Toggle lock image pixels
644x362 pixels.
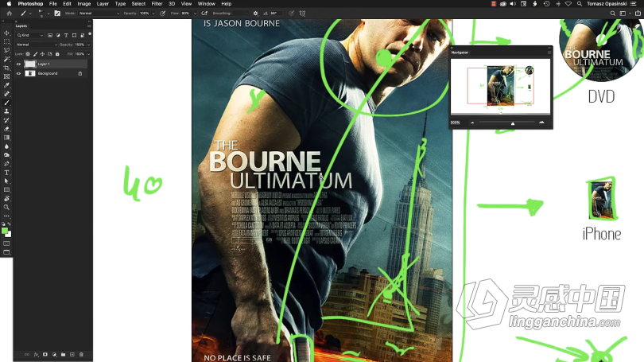tap(35, 54)
